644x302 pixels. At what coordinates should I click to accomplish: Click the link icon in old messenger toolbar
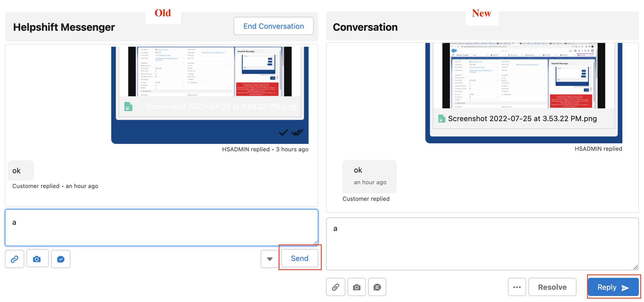15,259
